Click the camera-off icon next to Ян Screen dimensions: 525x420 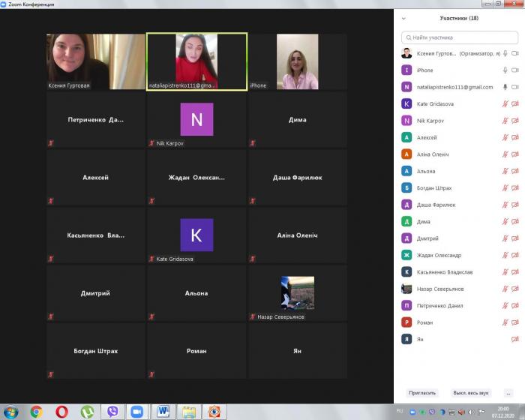(x=515, y=339)
